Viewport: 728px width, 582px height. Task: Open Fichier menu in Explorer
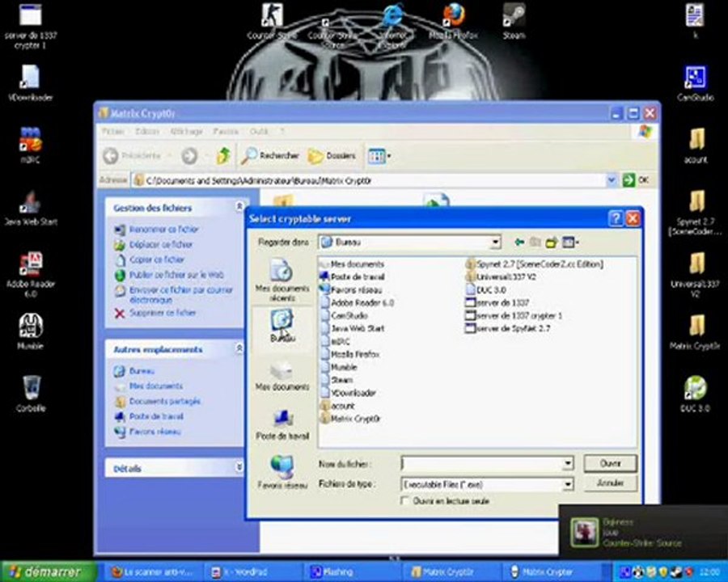coord(112,131)
